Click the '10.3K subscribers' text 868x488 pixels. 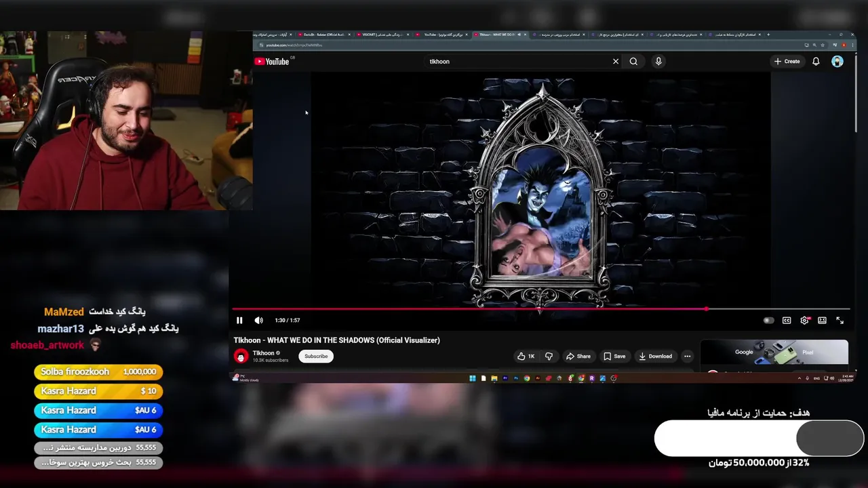pyautogui.click(x=271, y=361)
